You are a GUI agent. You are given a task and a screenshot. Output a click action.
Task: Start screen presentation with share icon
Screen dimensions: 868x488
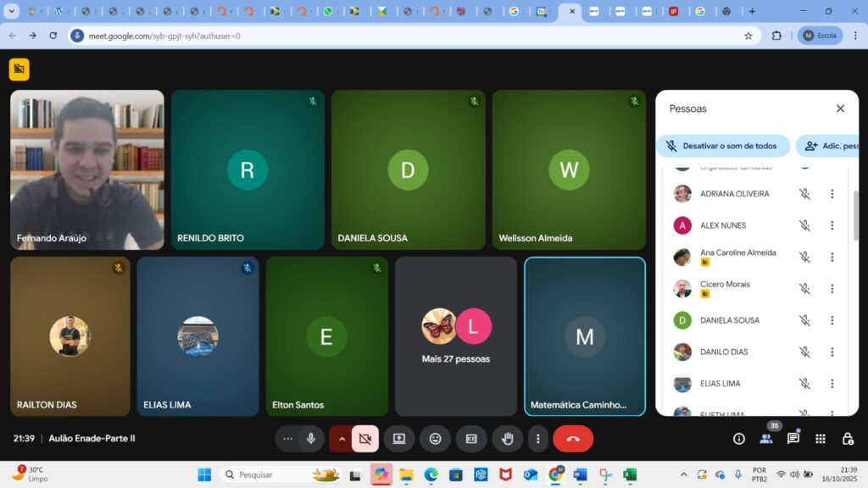pos(398,439)
